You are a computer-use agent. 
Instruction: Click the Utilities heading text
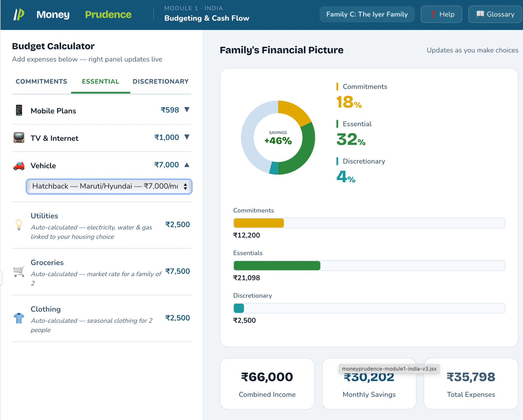pos(44,216)
